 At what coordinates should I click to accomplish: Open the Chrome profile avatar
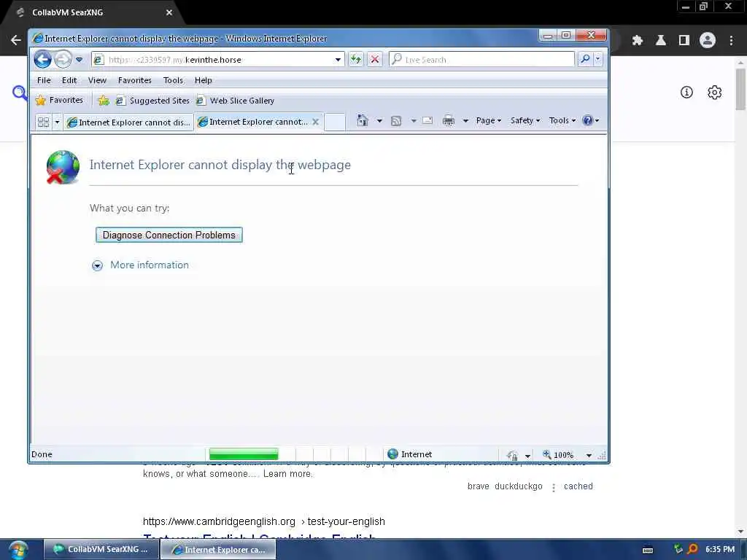(708, 41)
